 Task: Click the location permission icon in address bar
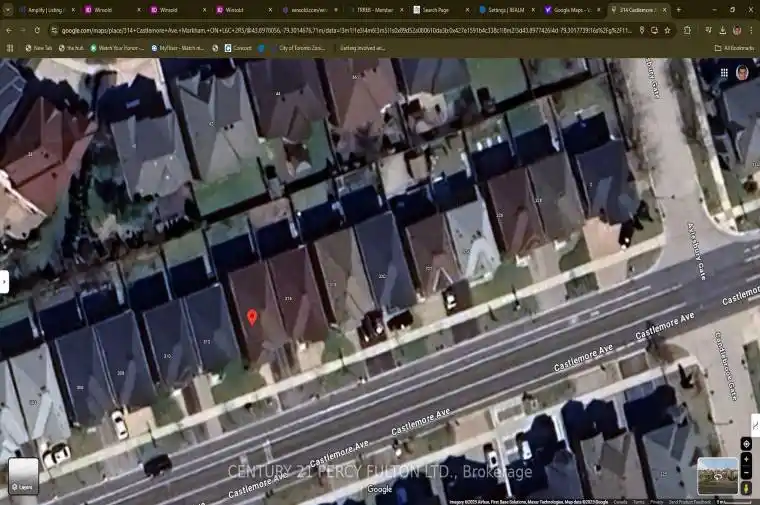tap(642, 31)
